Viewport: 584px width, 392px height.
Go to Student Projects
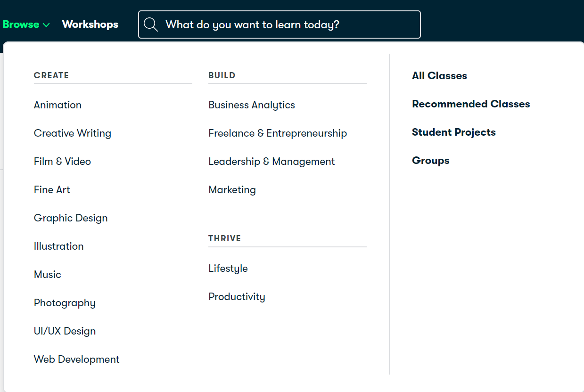(x=453, y=132)
